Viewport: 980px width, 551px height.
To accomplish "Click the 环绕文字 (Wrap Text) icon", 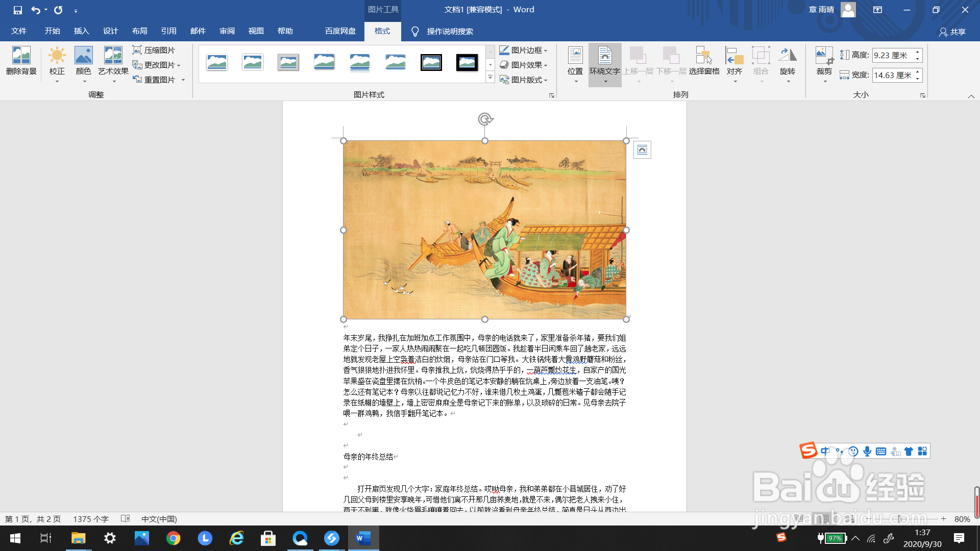I will (x=605, y=61).
